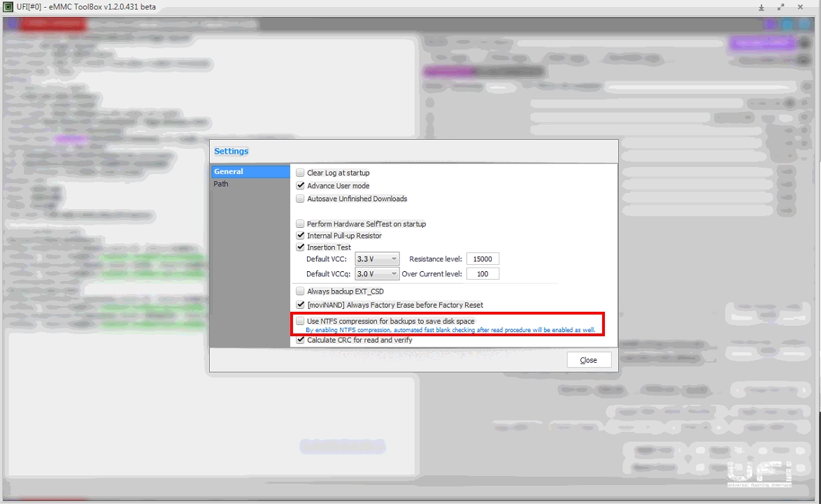Screen dimensions: 821x504
Task: Close the Settings dialog
Action: click(x=589, y=360)
